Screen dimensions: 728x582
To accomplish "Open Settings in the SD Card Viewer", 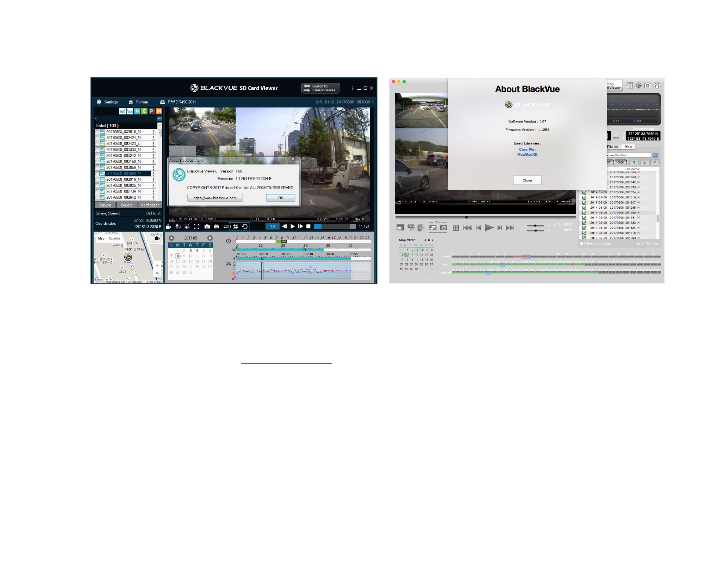I will click(x=107, y=102).
